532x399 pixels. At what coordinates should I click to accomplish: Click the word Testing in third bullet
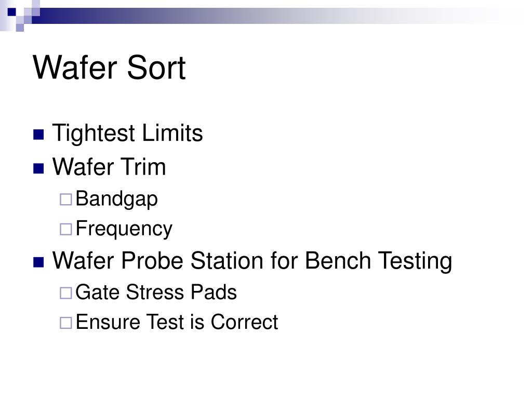point(415,261)
